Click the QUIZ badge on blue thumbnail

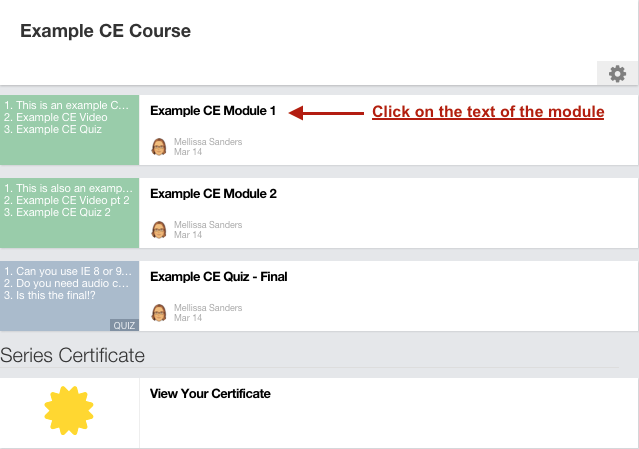click(x=124, y=325)
